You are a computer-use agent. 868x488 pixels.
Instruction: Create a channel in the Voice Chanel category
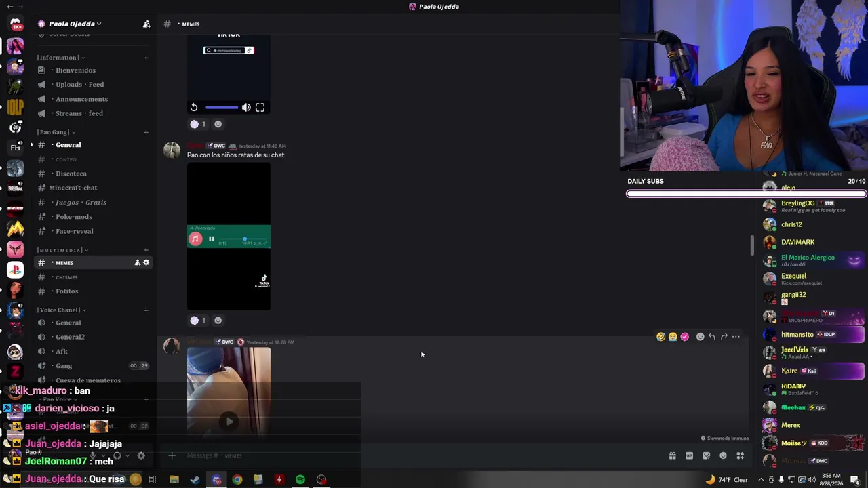pyautogui.click(x=146, y=310)
